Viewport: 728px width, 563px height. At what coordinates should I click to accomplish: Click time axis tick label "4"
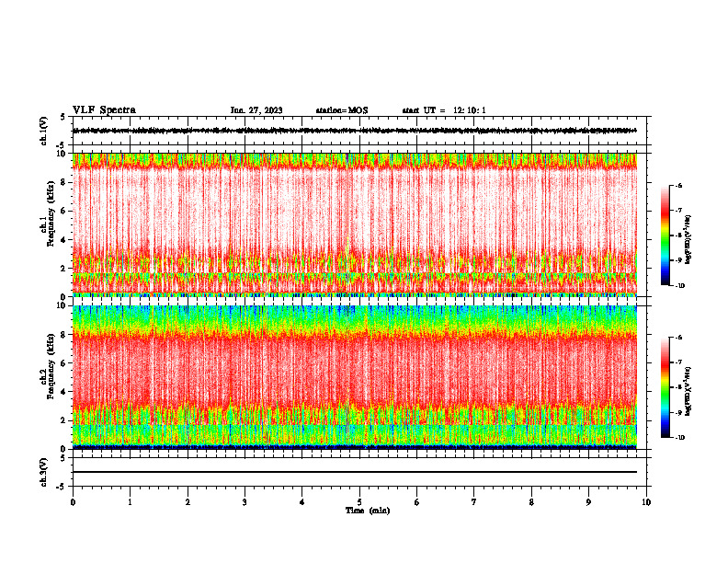[302, 502]
